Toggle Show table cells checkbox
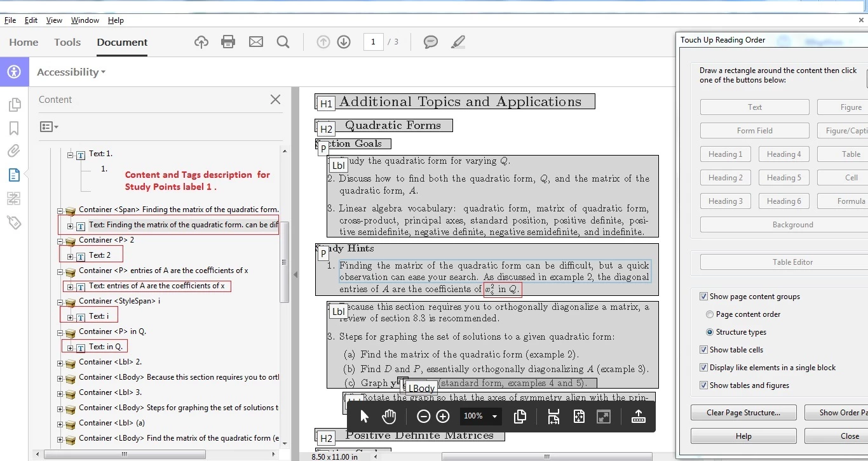 (703, 350)
